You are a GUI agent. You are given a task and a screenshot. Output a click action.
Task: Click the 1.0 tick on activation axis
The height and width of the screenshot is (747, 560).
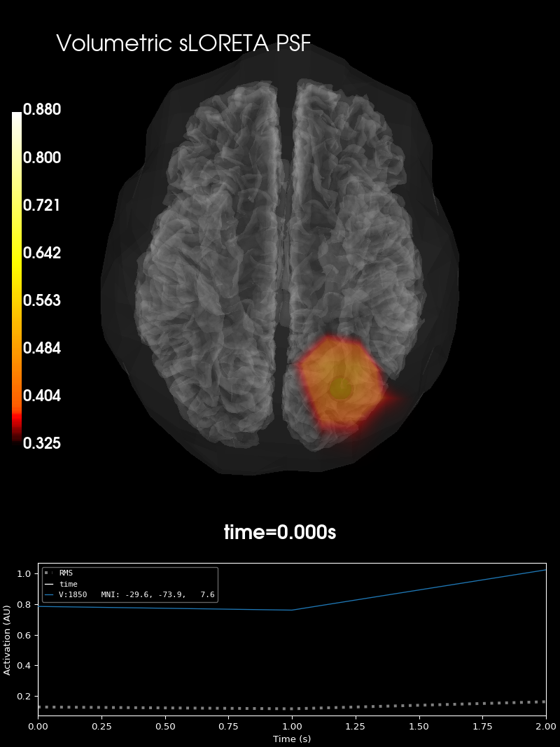click(24, 573)
